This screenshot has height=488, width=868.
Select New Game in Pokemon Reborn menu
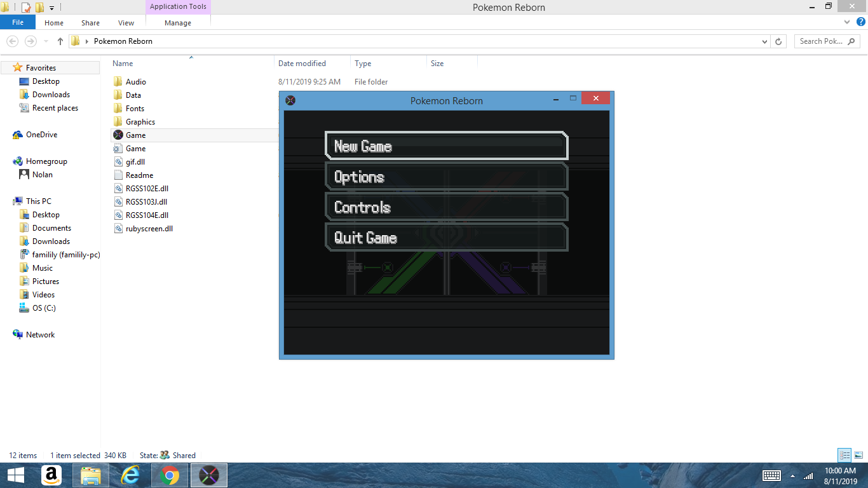(446, 146)
